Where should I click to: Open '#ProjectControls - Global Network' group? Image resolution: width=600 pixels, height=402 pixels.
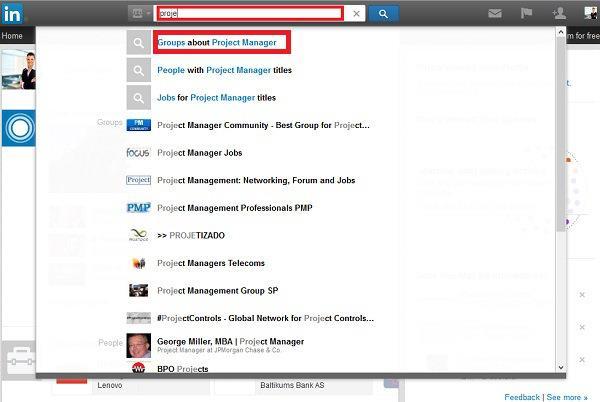pos(266,318)
